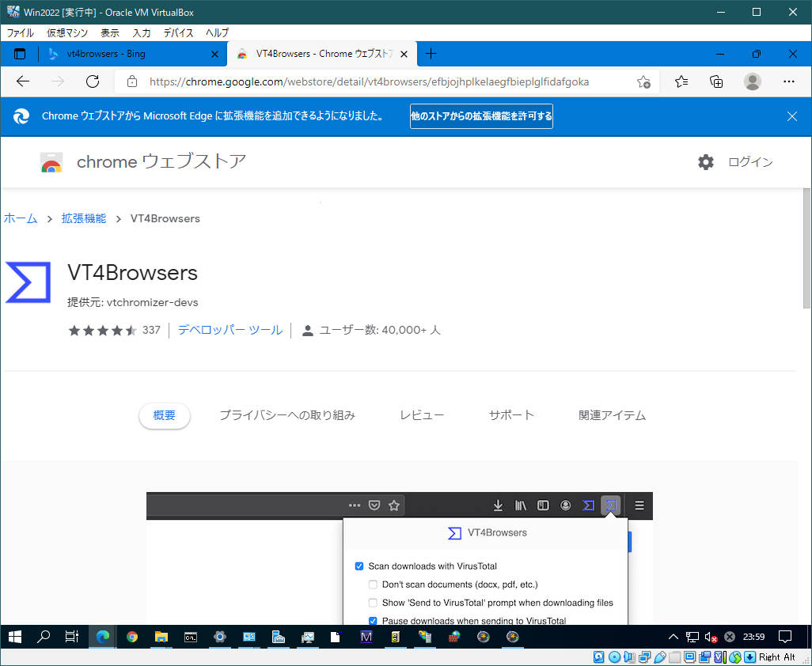Open Windows taskbar search

44,637
